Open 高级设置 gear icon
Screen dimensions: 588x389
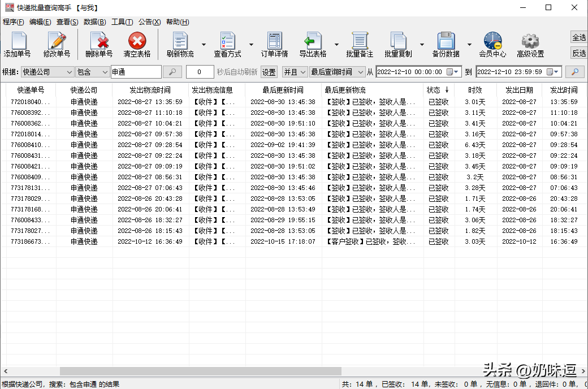pyautogui.click(x=530, y=41)
